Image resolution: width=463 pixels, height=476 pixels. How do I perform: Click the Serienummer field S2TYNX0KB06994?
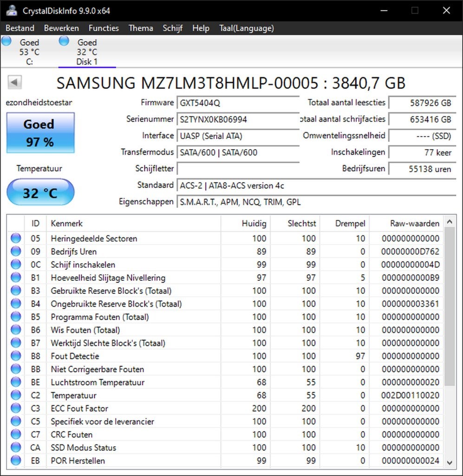(238, 119)
